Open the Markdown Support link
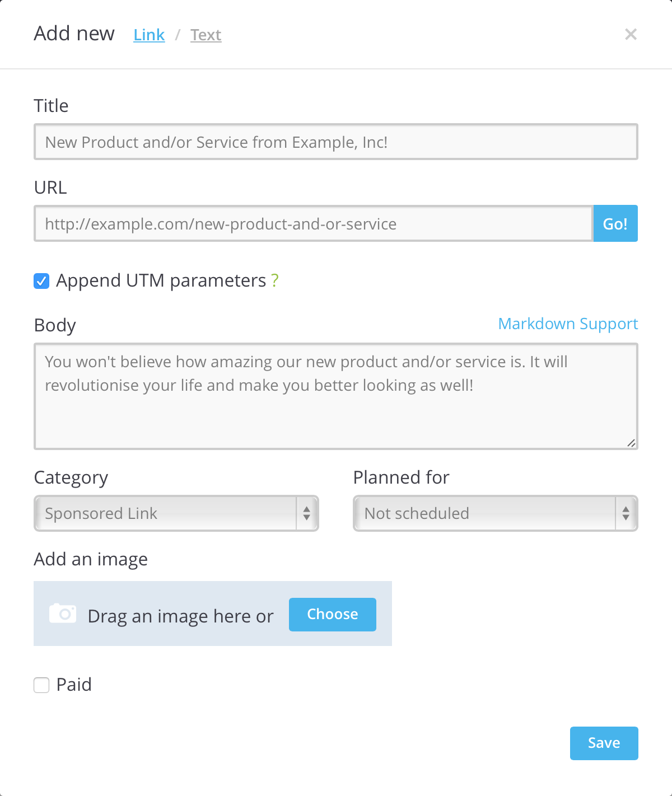This screenshot has width=672, height=796. coord(568,324)
